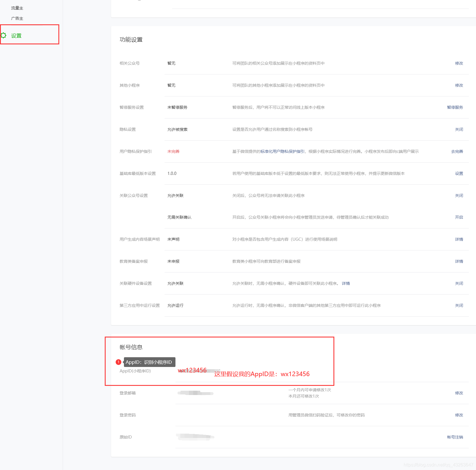476x470 pixels.
Task: Select the 1.0.0 version value
Action: [172, 173]
